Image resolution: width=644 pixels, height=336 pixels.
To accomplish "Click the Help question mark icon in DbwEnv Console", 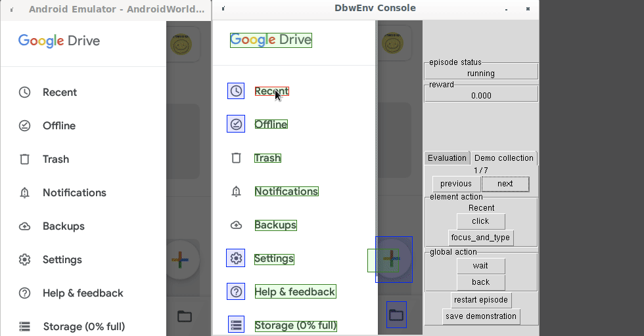I will 236,291.
